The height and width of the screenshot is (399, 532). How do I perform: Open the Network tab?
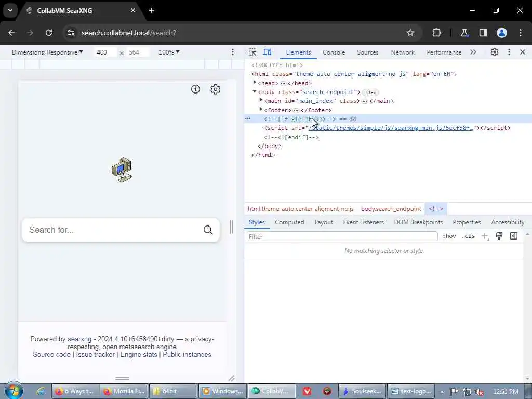coord(403,52)
